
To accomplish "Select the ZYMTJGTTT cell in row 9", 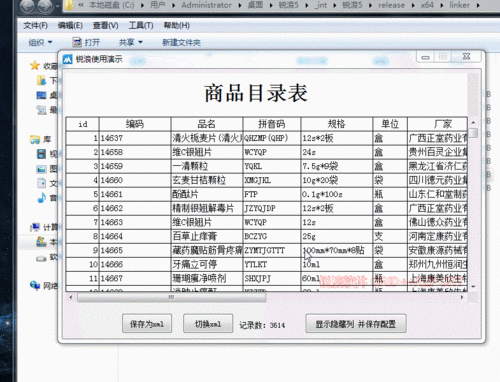I will (272, 250).
